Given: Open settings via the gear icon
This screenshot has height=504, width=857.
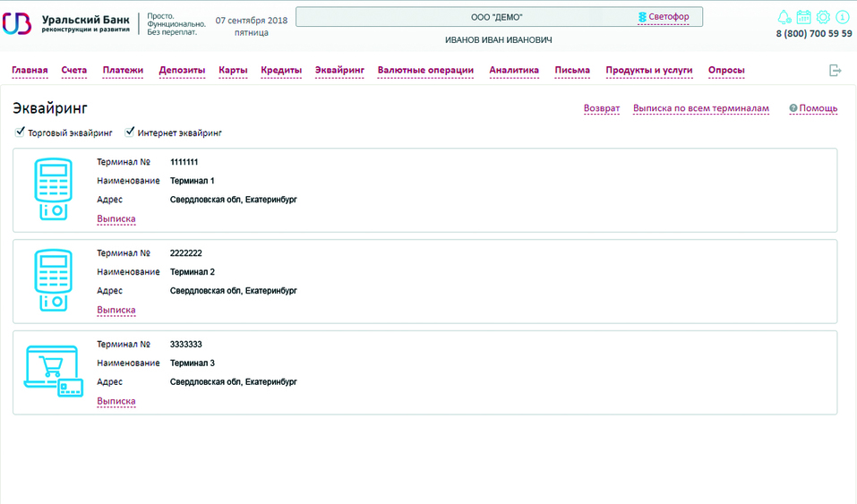Looking at the screenshot, I should (x=823, y=17).
